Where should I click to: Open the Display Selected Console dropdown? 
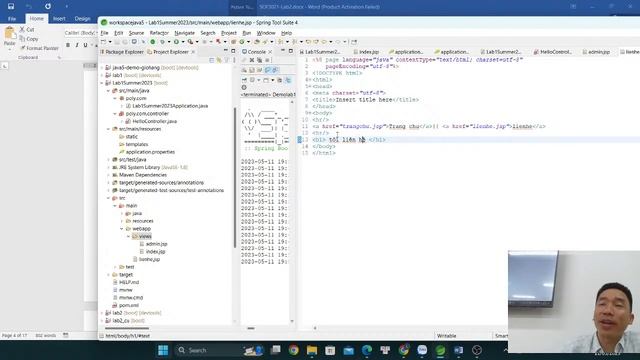click(x=258, y=80)
